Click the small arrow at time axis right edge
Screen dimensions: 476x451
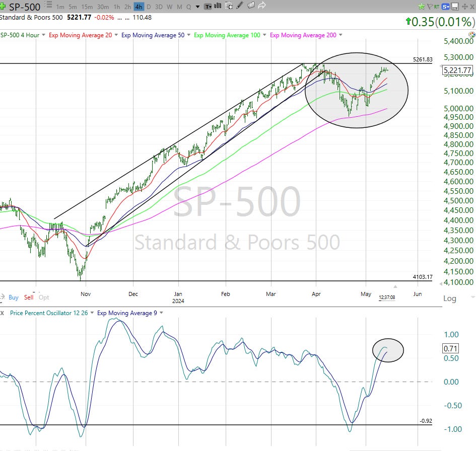(x=395, y=286)
